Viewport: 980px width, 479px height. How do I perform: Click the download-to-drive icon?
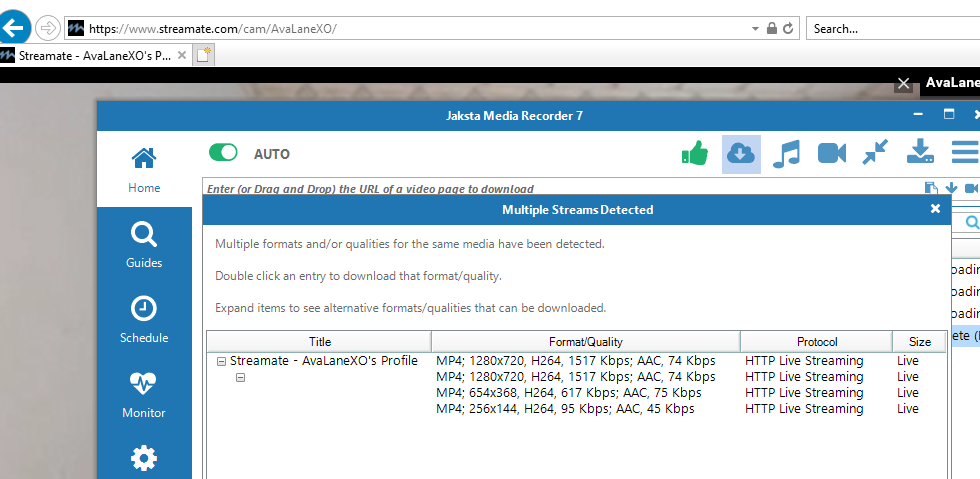coord(921,153)
